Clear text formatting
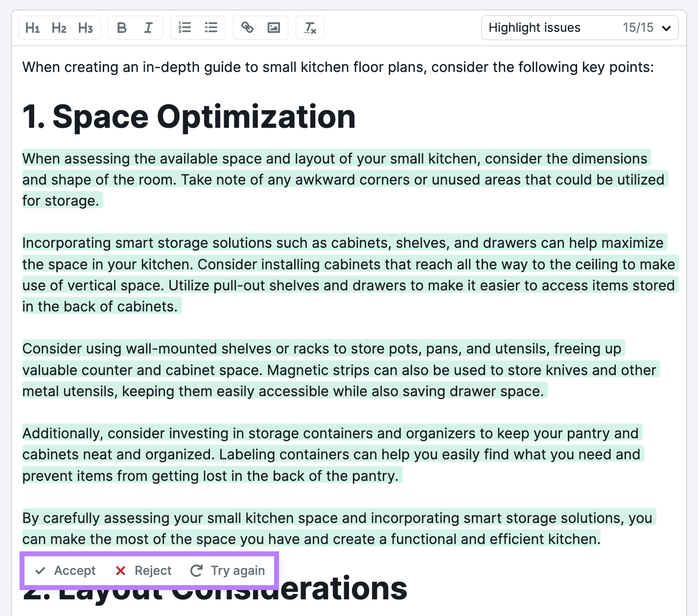 pos(310,28)
